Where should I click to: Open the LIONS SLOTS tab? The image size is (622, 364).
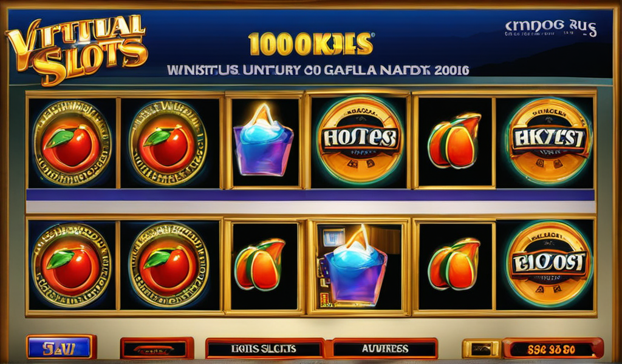click(264, 349)
